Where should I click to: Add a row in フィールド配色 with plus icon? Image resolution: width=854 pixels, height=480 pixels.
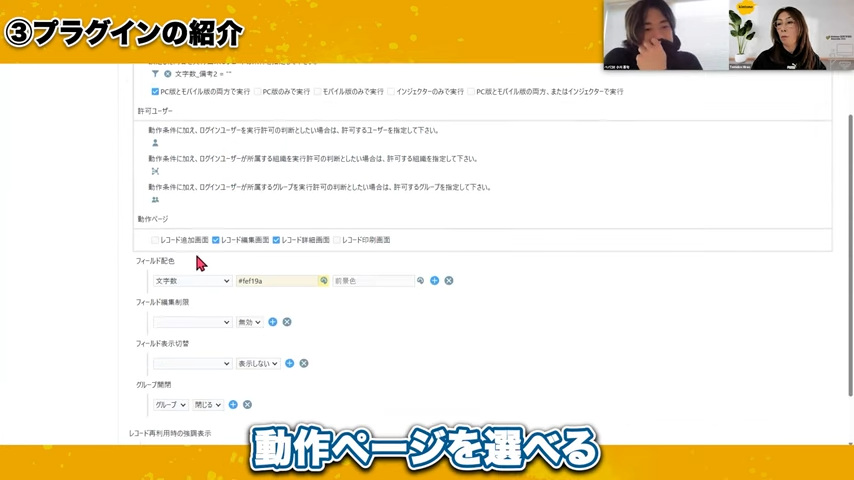pyautogui.click(x=435, y=281)
